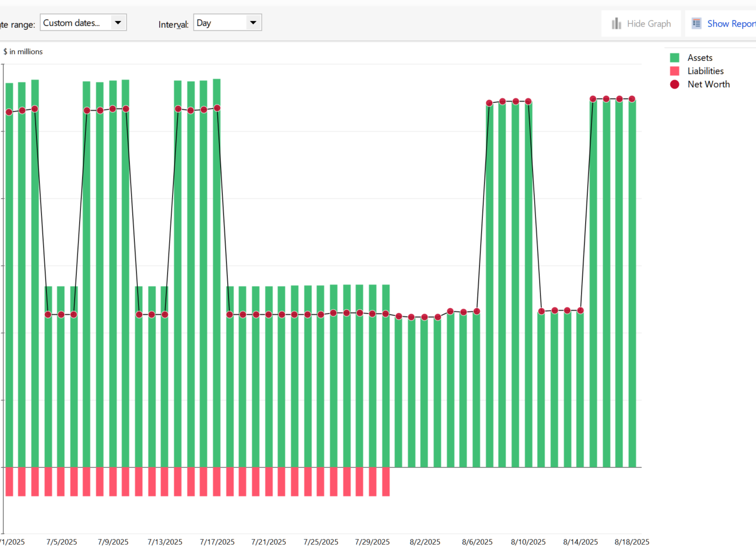Click the net worth marker above 7/21/2025
This screenshot has width=756, height=557.
tap(269, 315)
